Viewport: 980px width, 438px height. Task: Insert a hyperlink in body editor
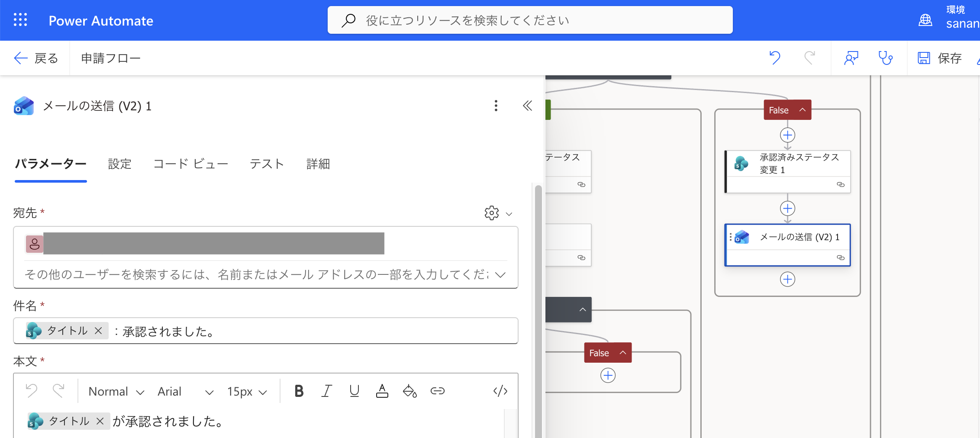(438, 391)
